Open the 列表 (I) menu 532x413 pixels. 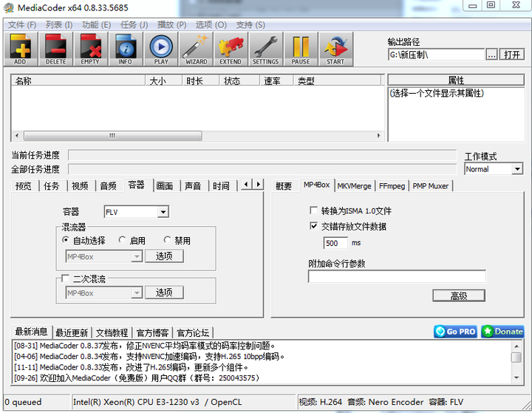59,25
